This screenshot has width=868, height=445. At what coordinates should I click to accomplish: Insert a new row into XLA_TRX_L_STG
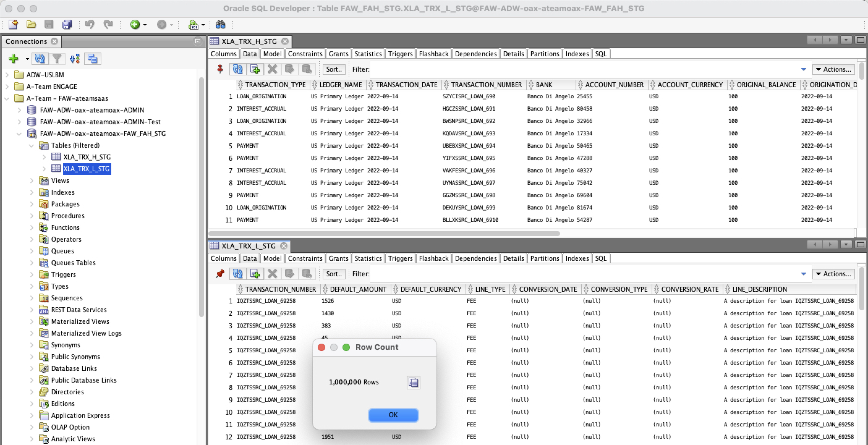coord(255,273)
